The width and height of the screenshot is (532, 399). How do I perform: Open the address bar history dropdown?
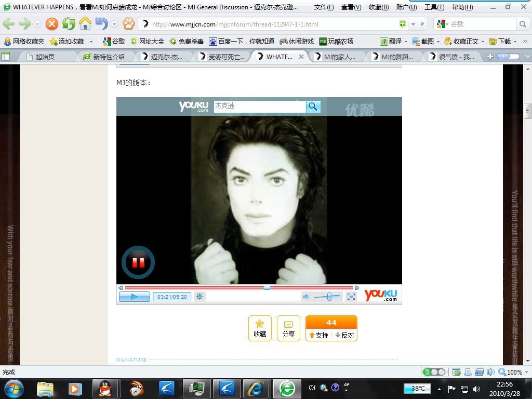click(x=414, y=24)
